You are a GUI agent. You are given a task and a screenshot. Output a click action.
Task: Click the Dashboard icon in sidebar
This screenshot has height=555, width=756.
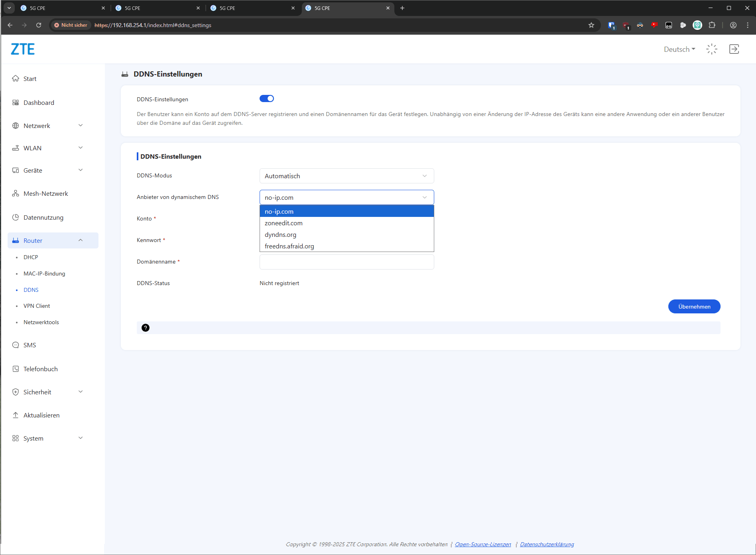(x=16, y=102)
